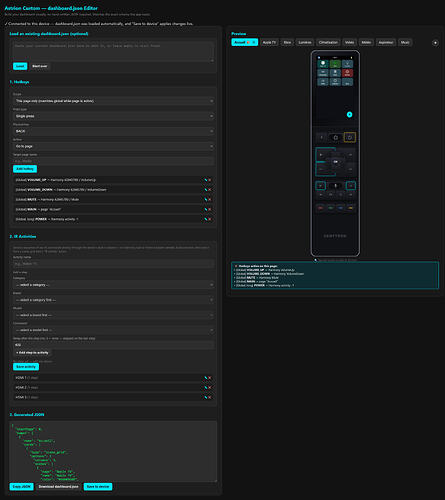Viewport: 445px width, 500px height.
Task: Edit the long POWER hotkey pencil icon
Action: (x=206, y=219)
